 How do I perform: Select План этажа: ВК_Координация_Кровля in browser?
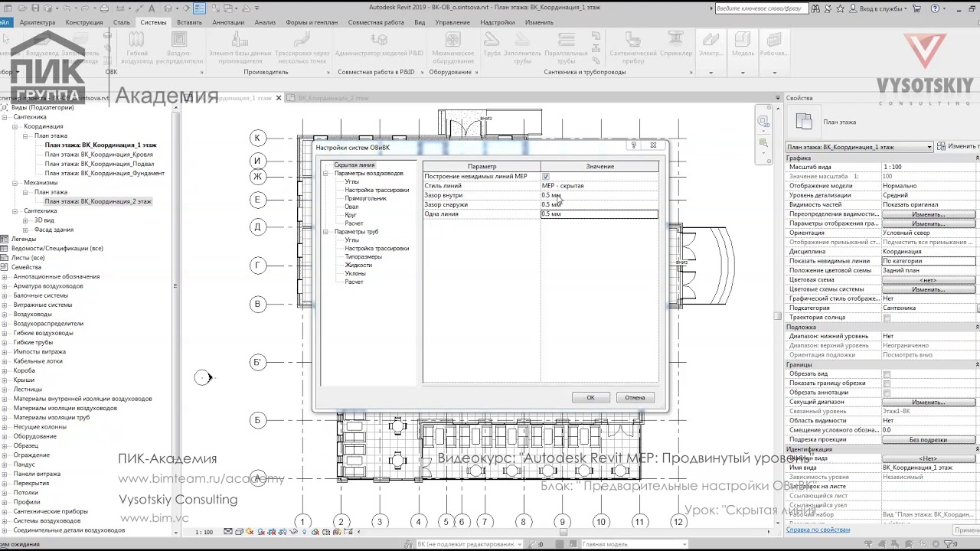point(99,155)
